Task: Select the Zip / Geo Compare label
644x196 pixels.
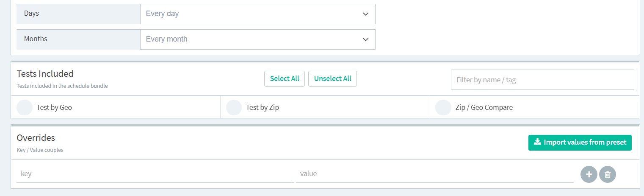Action: tap(484, 107)
